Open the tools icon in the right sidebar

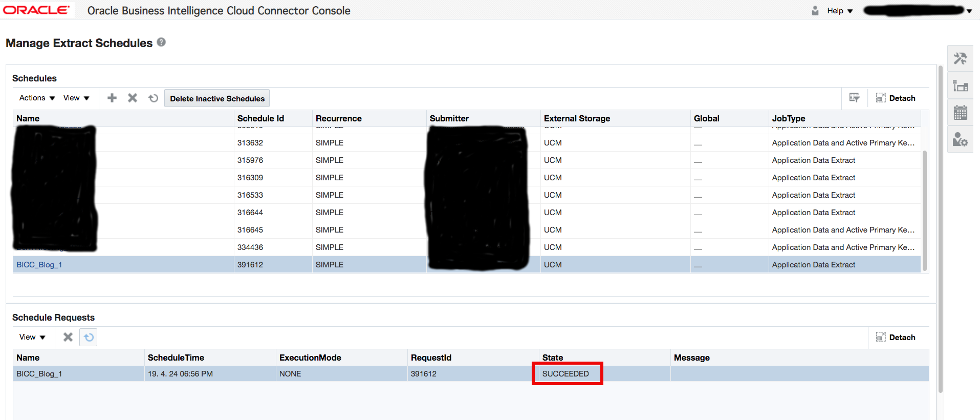960,59
